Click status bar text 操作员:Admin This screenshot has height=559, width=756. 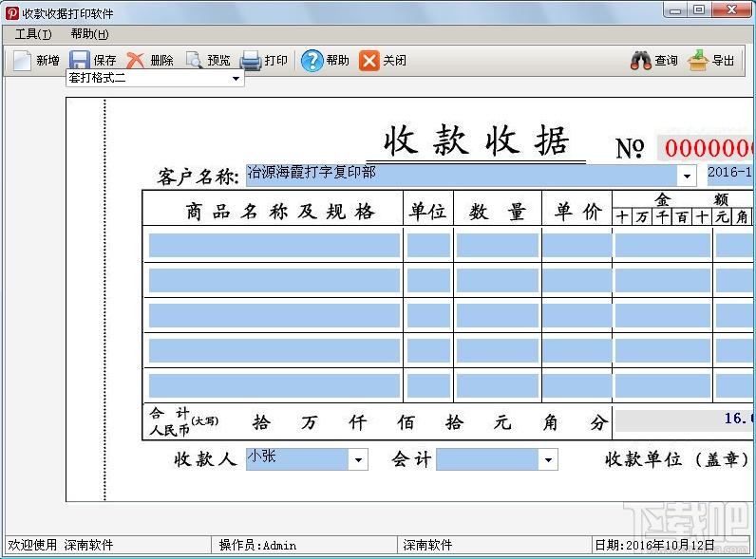(257, 545)
